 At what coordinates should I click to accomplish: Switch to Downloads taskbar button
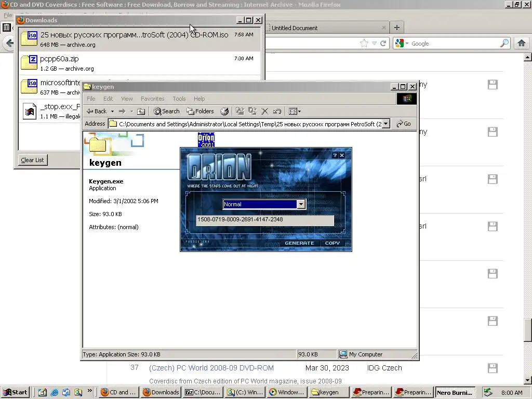click(x=161, y=392)
